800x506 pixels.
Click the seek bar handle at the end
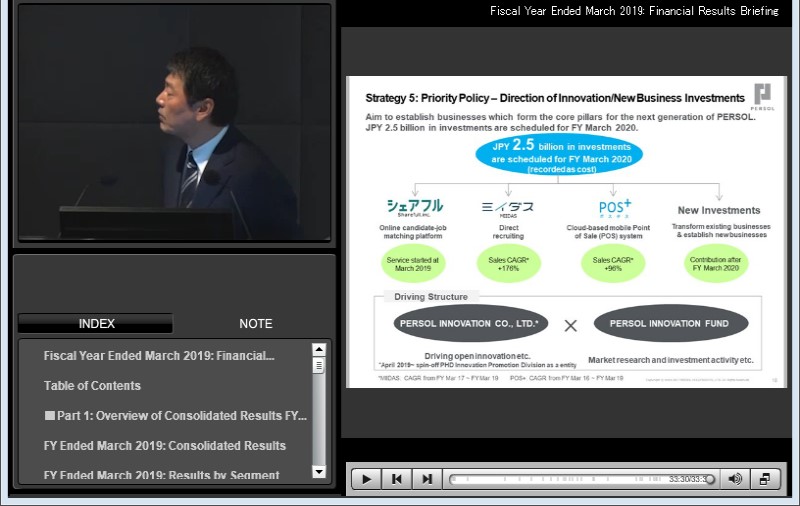710,479
